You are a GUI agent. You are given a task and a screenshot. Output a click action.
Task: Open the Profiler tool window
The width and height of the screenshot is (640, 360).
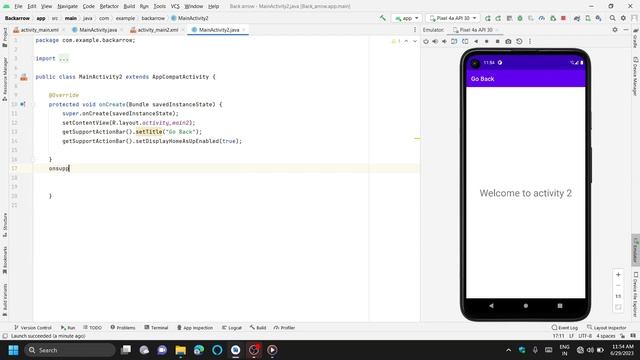[284, 328]
